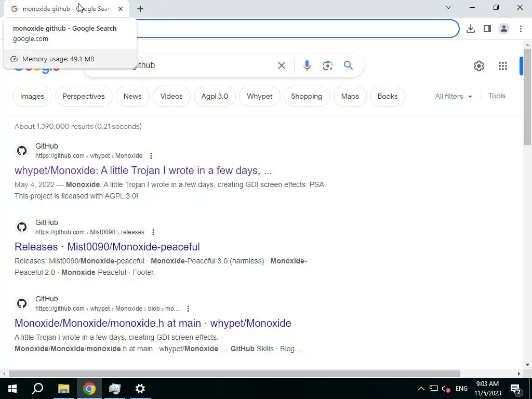The width and height of the screenshot is (532, 399).
Task: Apply the Whypet filter chip
Action: tap(260, 96)
